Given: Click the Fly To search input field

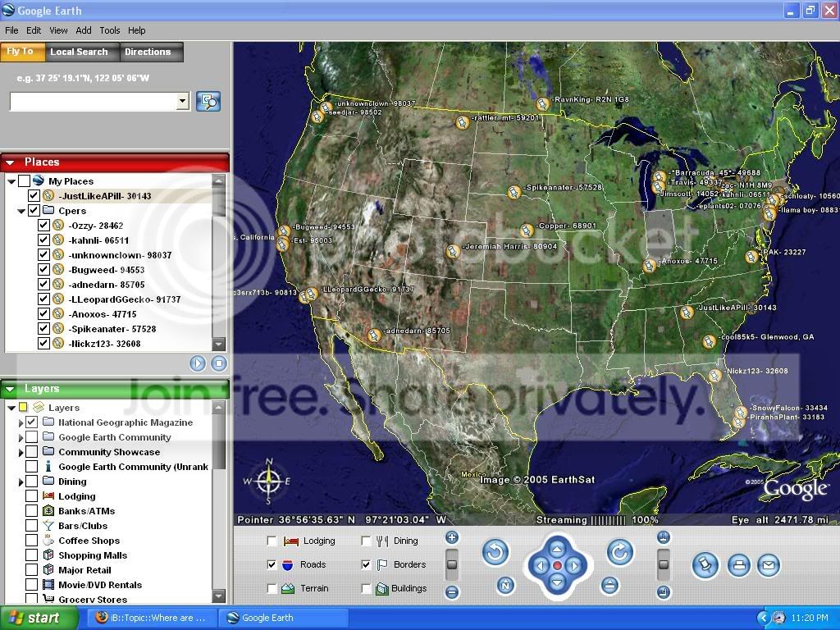Looking at the screenshot, I should (x=94, y=101).
